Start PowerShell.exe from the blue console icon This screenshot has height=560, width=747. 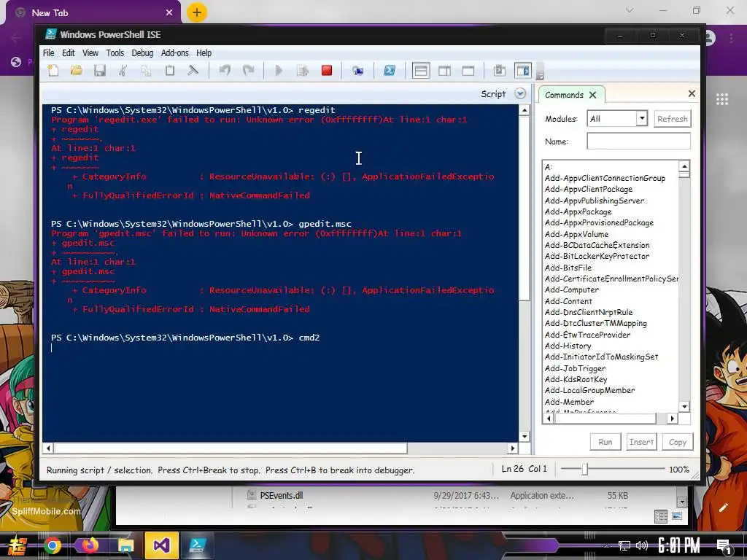(x=390, y=71)
